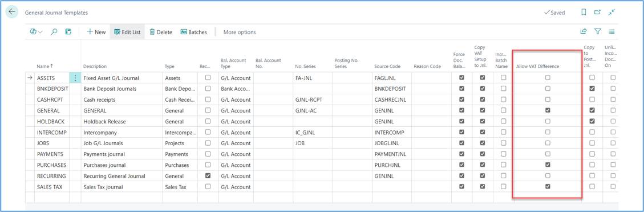
Task: Click the Source Code column header
Action: point(387,66)
